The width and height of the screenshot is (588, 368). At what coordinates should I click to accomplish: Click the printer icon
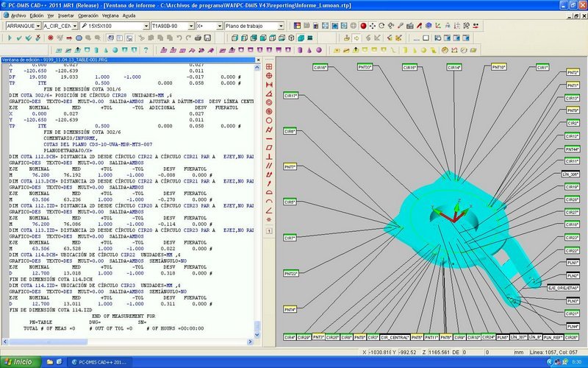click(198, 38)
